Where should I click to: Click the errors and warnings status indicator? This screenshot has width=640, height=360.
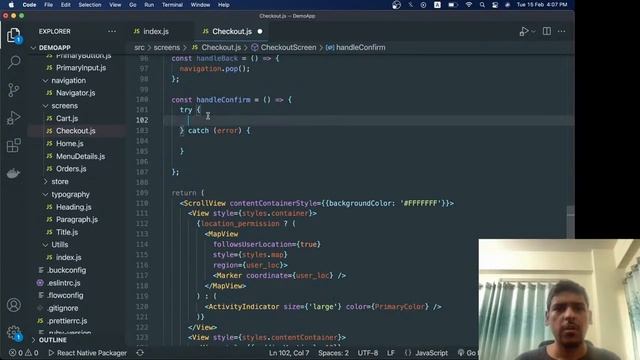click(x=24, y=353)
